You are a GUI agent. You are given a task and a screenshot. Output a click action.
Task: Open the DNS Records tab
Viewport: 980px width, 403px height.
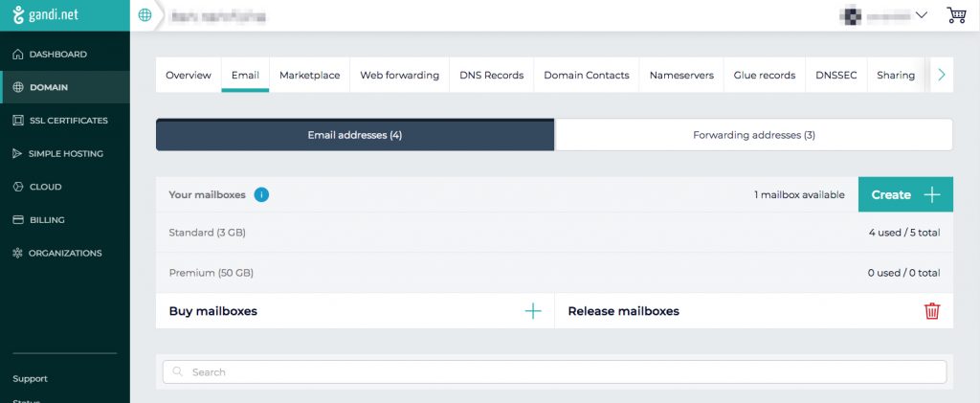491,75
